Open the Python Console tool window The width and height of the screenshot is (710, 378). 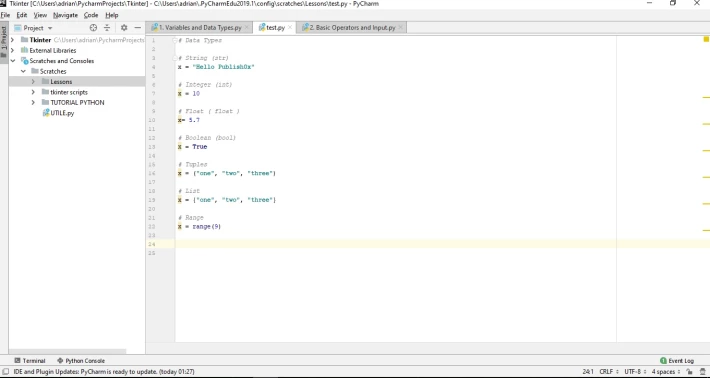tap(81, 361)
